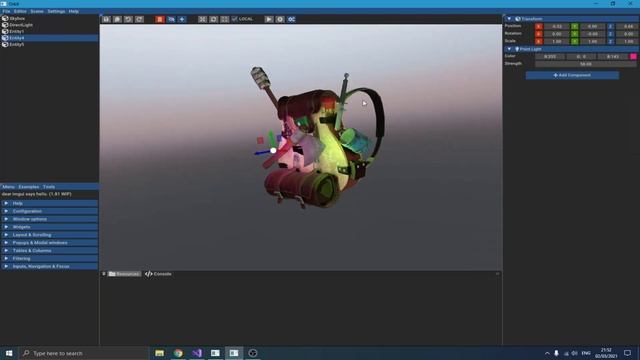
Task: Select the orange highlighted toolbar tool
Action: coord(160,19)
